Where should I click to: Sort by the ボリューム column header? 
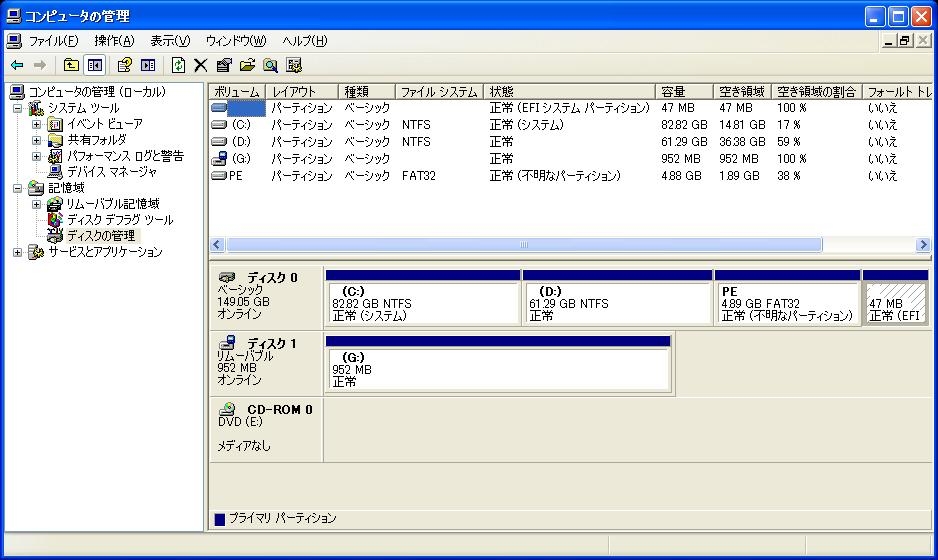tap(237, 92)
